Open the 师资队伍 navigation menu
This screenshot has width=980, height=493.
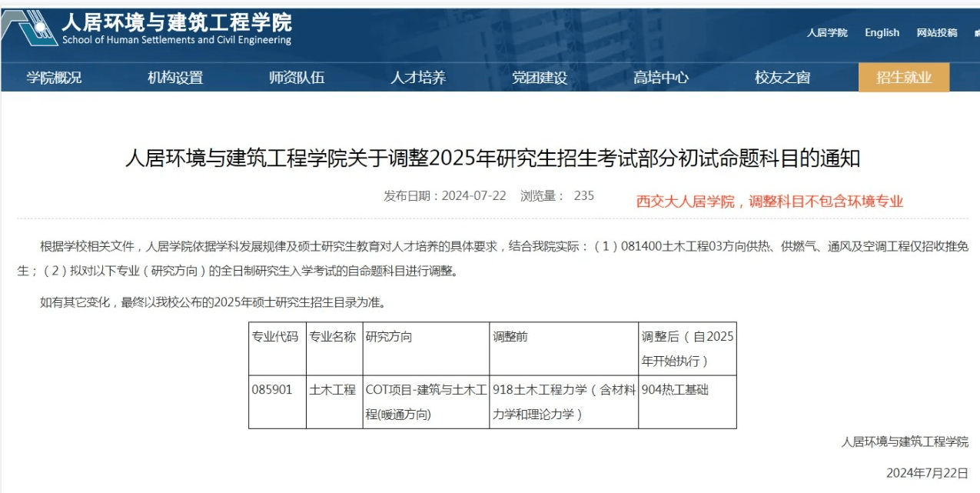tap(297, 78)
